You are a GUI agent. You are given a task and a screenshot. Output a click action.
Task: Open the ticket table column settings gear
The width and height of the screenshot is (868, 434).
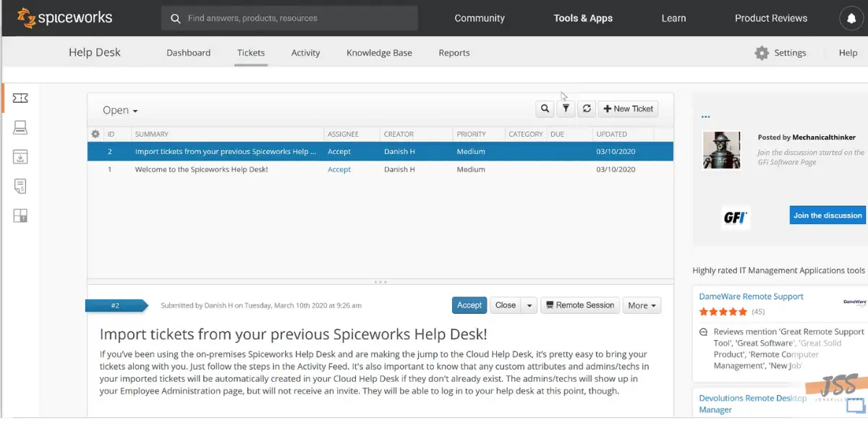click(x=95, y=134)
